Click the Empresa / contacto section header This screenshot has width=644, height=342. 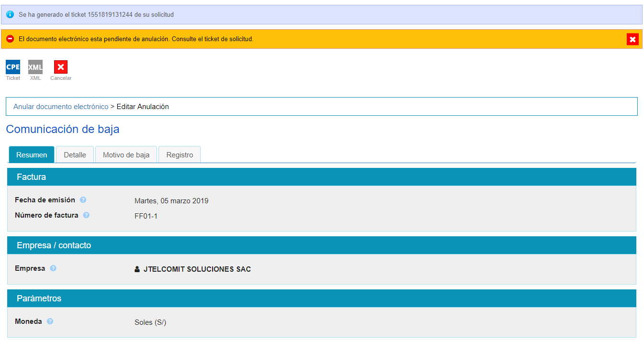click(54, 245)
